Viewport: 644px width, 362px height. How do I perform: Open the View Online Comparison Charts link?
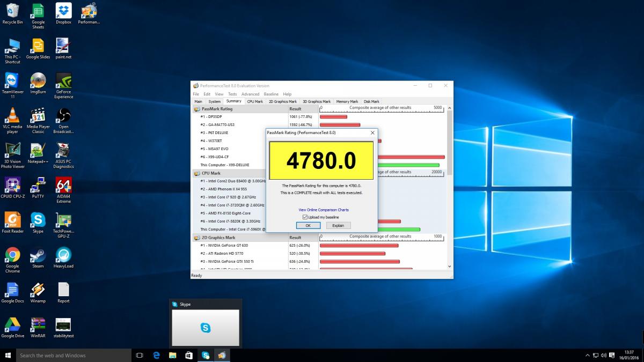pyautogui.click(x=324, y=210)
